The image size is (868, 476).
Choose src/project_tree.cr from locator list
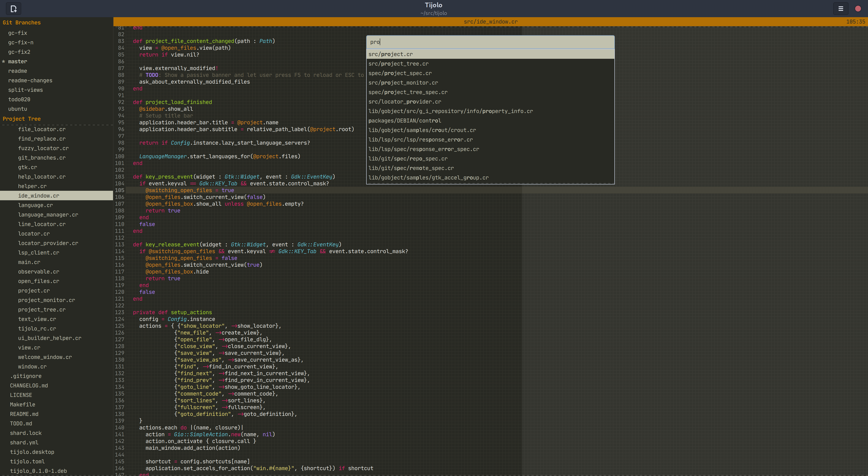[x=398, y=64]
